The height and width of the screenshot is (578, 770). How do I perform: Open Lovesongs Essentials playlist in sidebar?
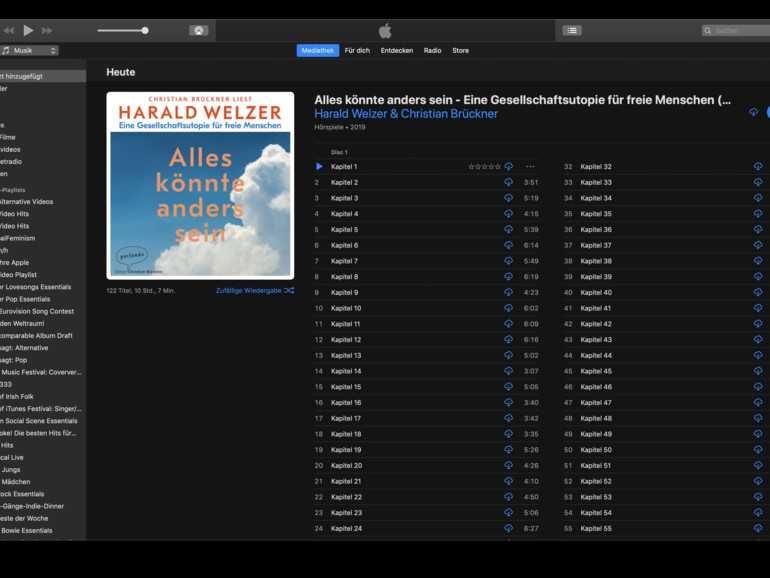point(35,287)
